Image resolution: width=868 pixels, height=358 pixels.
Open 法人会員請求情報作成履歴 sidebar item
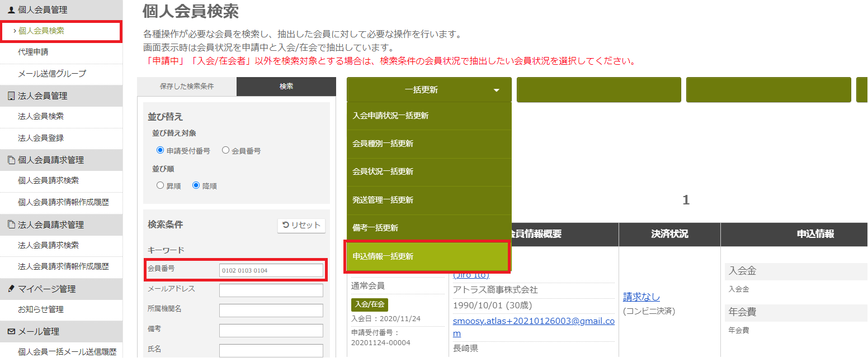[x=63, y=266]
